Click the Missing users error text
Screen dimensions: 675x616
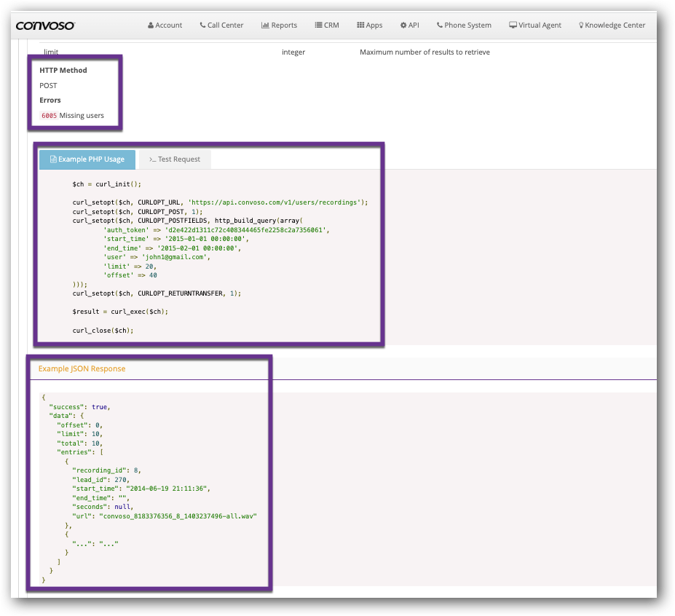82,115
